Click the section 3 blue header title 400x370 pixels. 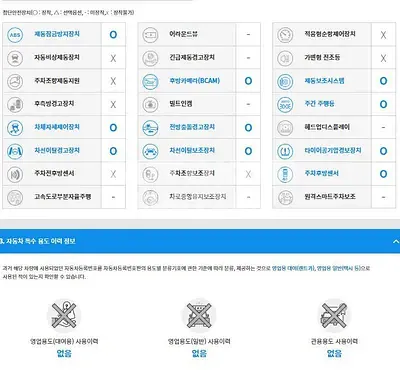pyautogui.click(x=38, y=241)
